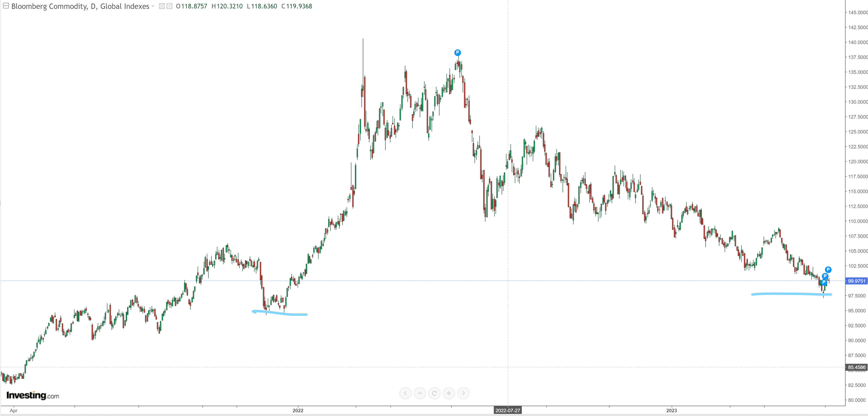Click the Apr label on the time axis

pyautogui.click(x=14, y=410)
